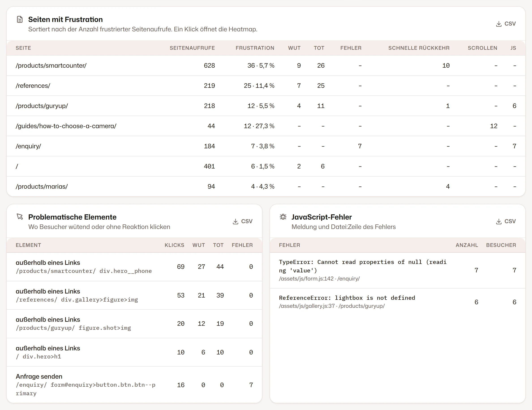Click the Klicks column header in elements table
Screen dimensions: 532x410
[x=174, y=245]
